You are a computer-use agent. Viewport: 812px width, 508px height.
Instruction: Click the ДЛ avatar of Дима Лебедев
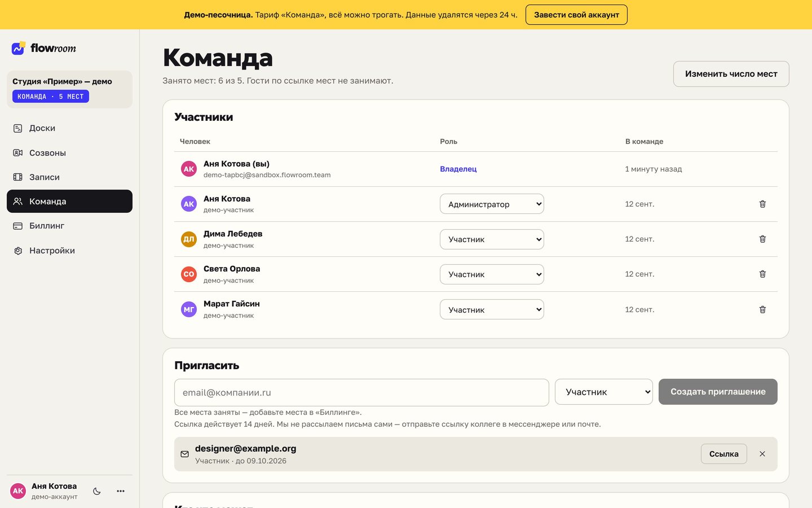(188, 239)
